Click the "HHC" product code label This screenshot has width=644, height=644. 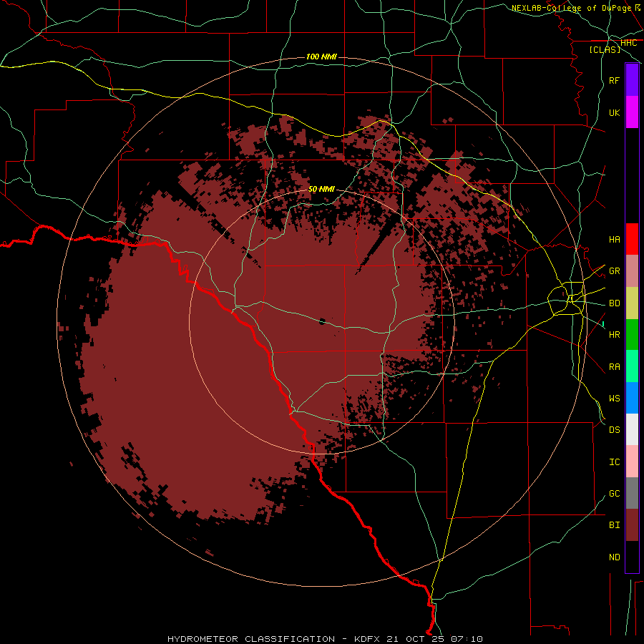coord(629,43)
